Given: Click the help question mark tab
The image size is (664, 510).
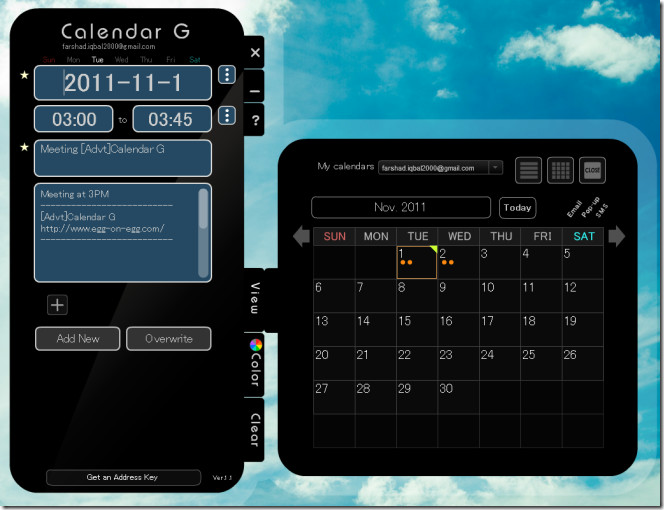Looking at the screenshot, I should (255, 121).
